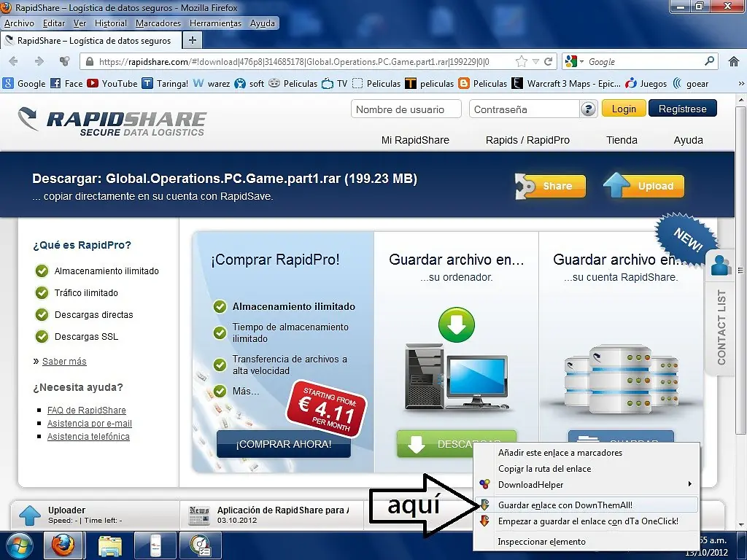Click green download arrow above computer

pos(457,324)
